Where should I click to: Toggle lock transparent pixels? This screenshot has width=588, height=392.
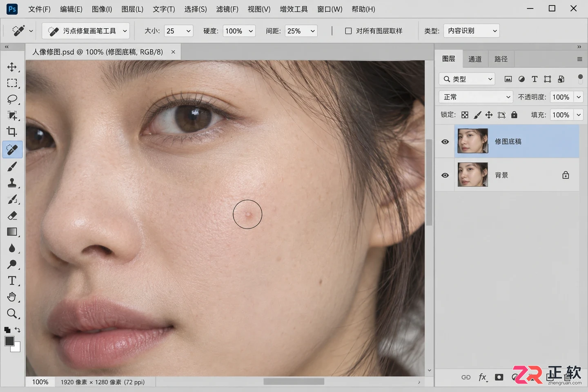coord(465,115)
